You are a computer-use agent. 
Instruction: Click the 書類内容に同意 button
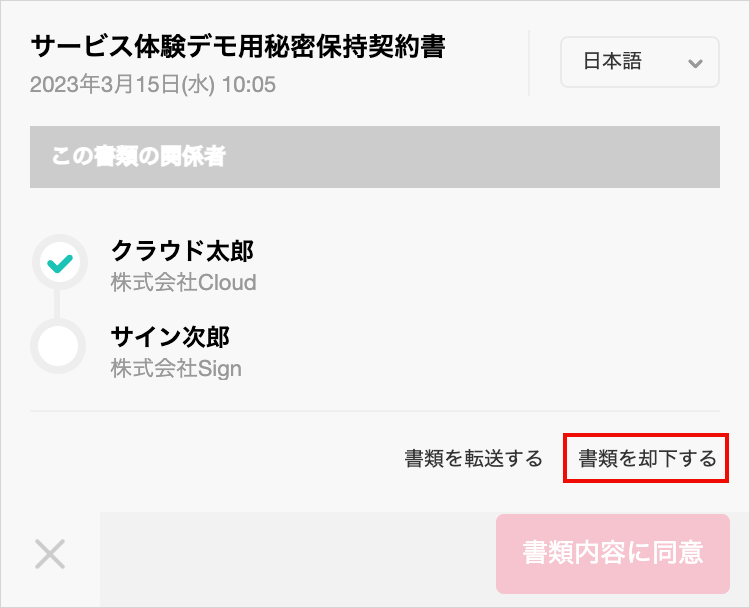click(613, 554)
